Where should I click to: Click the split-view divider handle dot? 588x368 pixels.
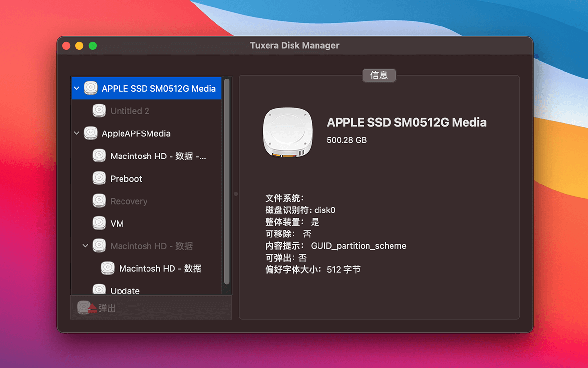tap(236, 194)
